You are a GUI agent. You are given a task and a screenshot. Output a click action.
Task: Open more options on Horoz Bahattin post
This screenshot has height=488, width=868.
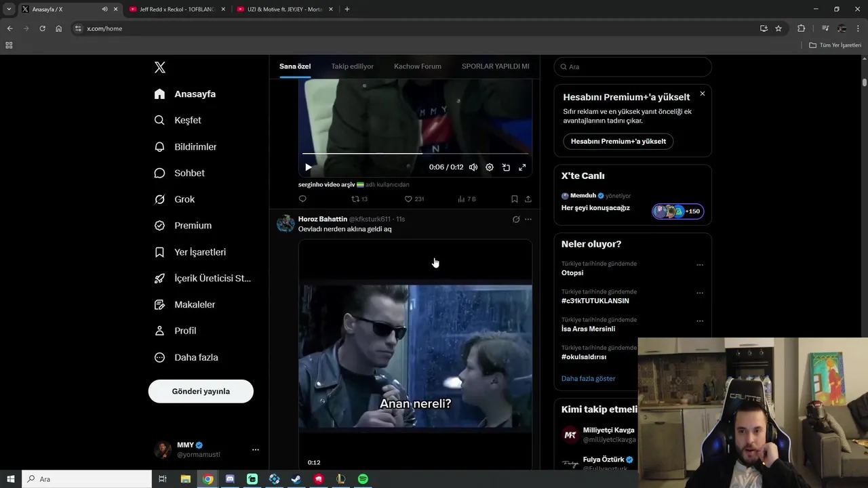click(528, 220)
